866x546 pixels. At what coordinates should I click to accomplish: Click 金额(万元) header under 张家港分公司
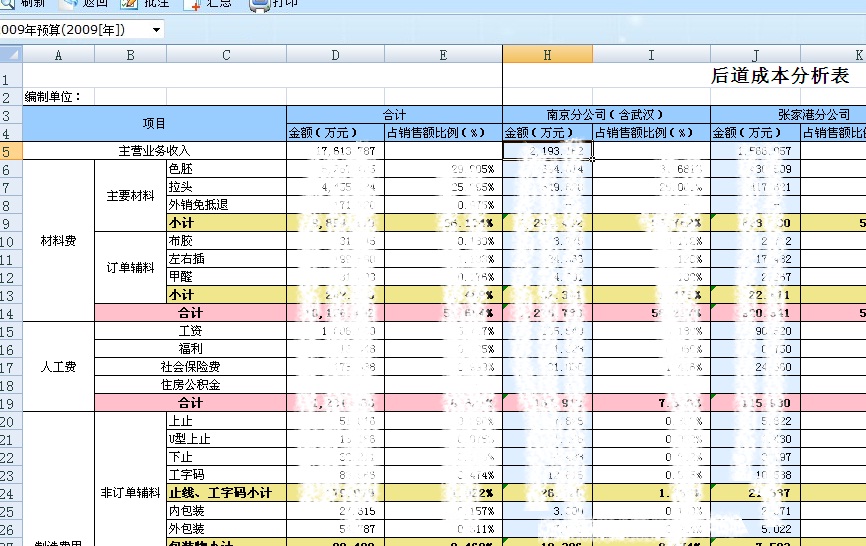pos(756,132)
